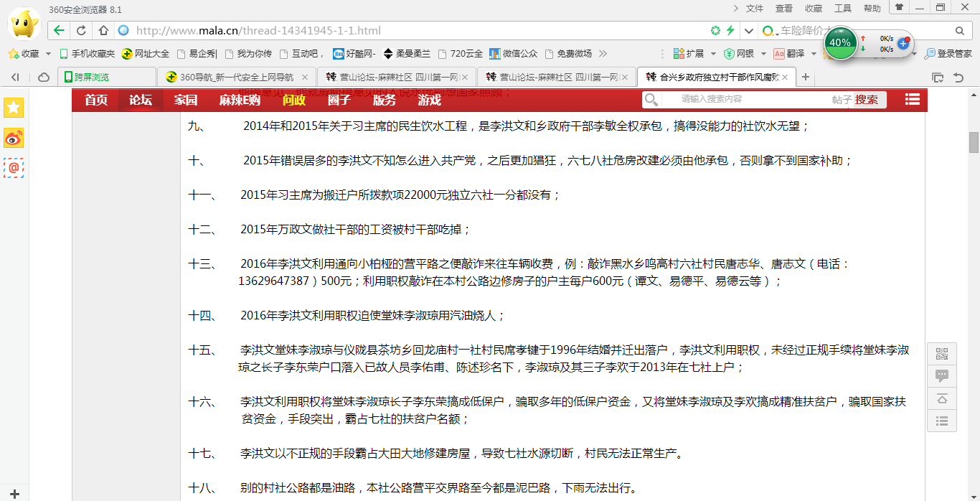Open the 论坛 forum navigation link
This screenshot has height=501, width=980.
pyautogui.click(x=141, y=100)
